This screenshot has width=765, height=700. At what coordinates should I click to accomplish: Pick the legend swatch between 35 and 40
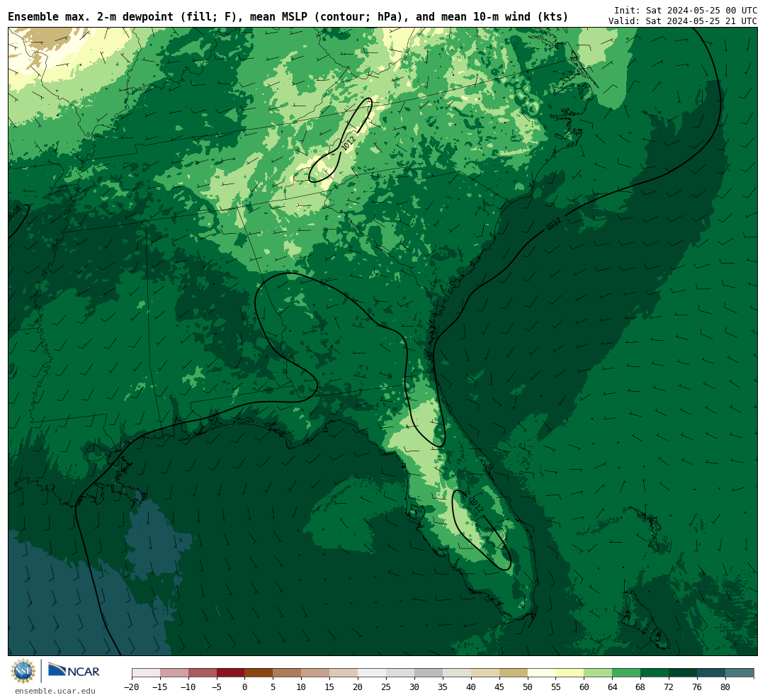pos(457,673)
